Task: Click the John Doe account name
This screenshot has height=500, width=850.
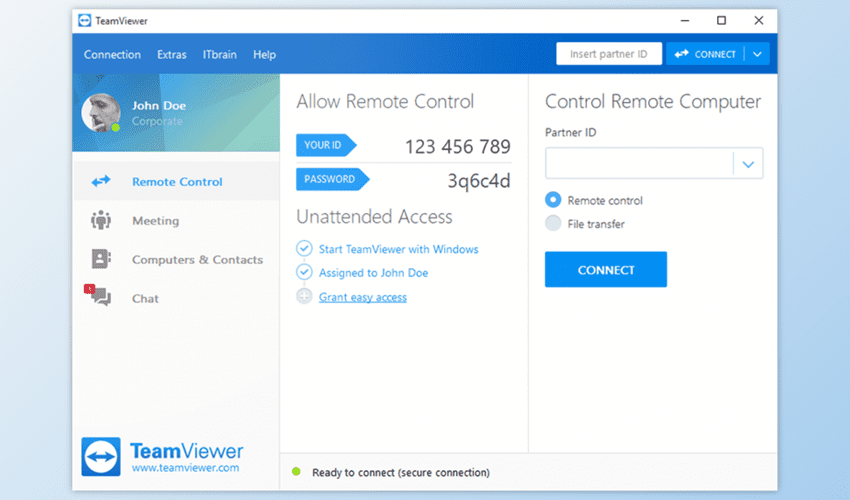Action: [x=159, y=106]
